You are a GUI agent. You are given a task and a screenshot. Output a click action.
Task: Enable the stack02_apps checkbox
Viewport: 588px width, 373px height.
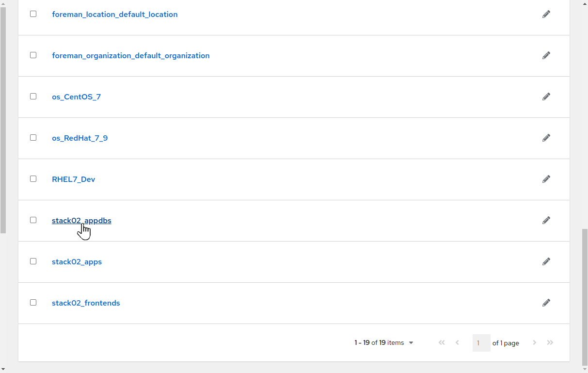pyautogui.click(x=33, y=261)
